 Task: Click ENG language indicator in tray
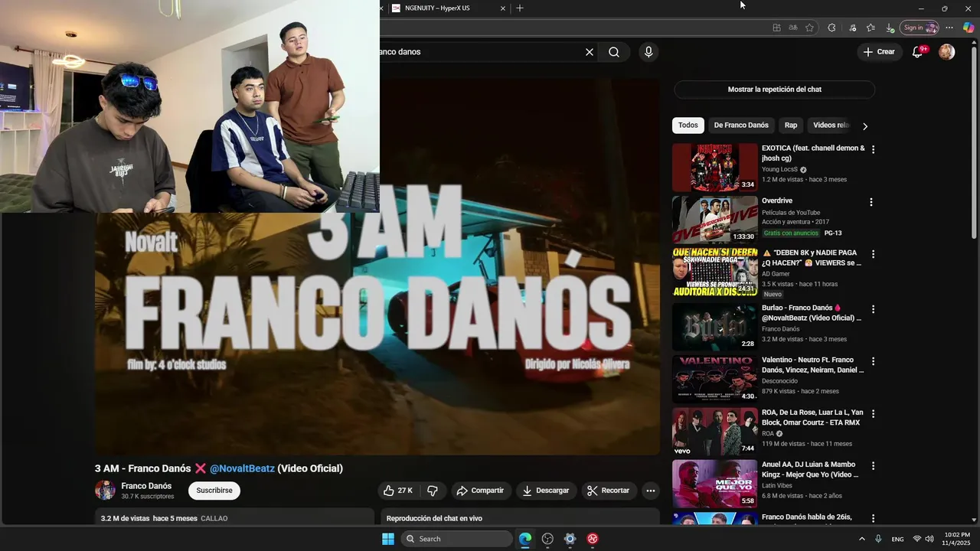(897, 540)
